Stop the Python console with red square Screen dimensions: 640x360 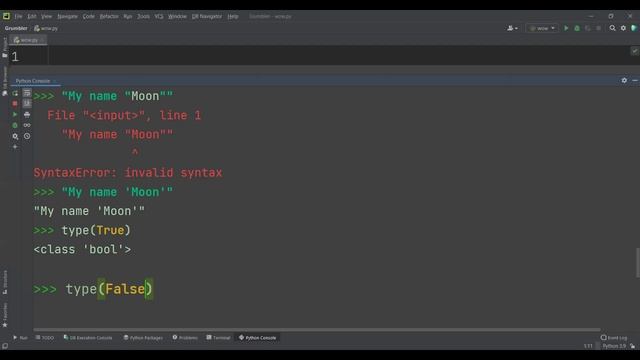pyautogui.click(x=15, y=104)
